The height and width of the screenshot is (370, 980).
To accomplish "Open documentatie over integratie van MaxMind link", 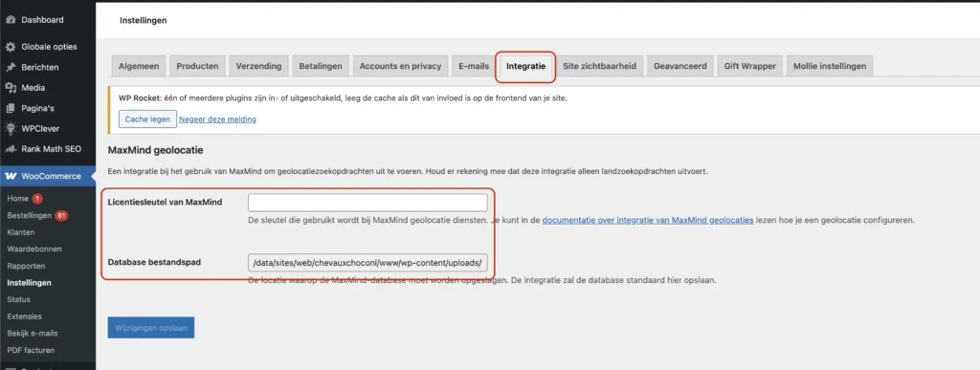I will pos(648,220).
